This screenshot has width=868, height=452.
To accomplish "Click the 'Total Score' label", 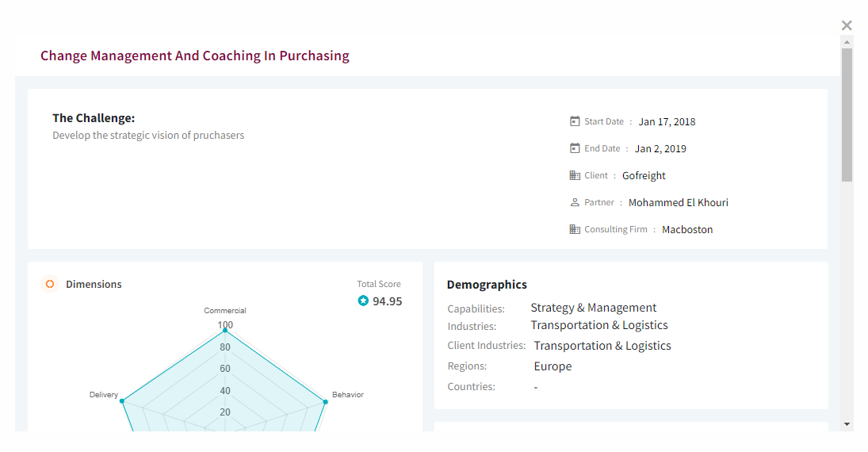I will [x=379, y=284].
